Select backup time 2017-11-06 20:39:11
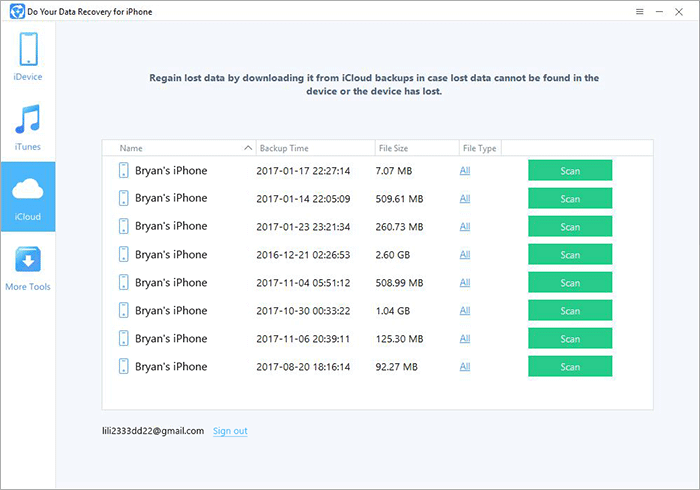 click(x=303, y=339)
